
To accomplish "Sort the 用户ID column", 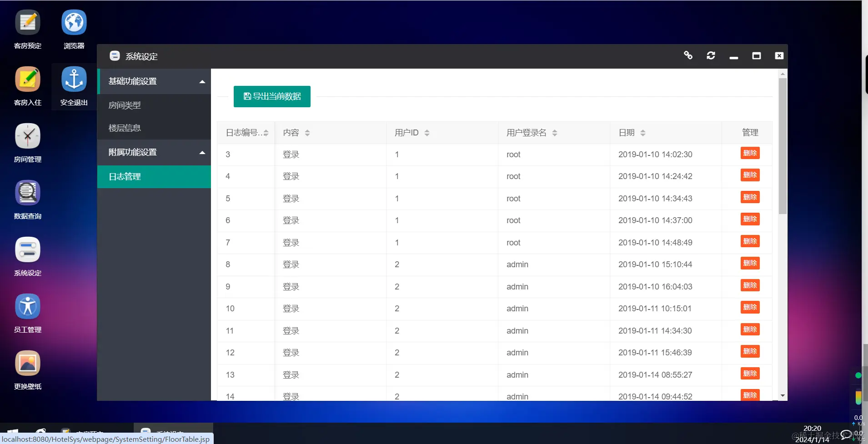I will [427, 133].
